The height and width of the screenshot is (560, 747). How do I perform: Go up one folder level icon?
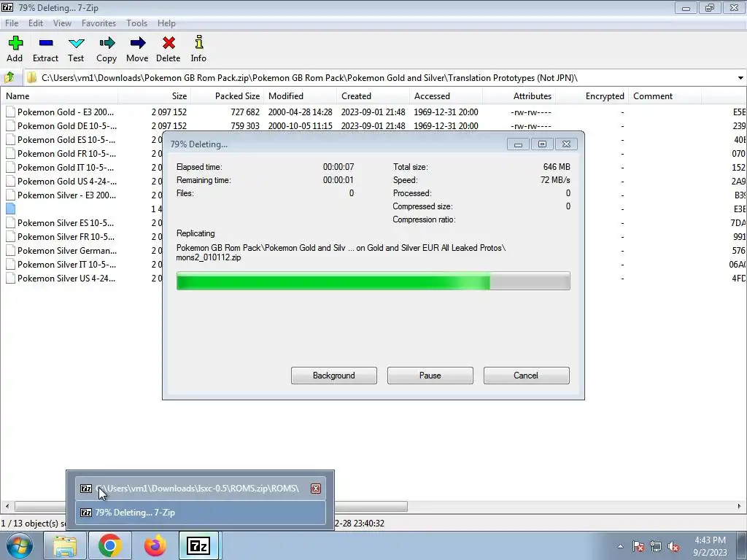point(9,77)
